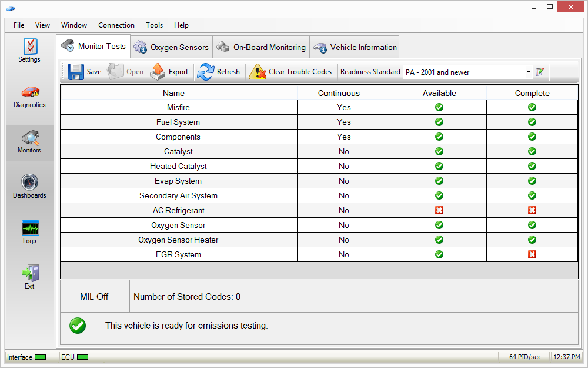
Task: Open the Connection menu
Action: point(116,25)
